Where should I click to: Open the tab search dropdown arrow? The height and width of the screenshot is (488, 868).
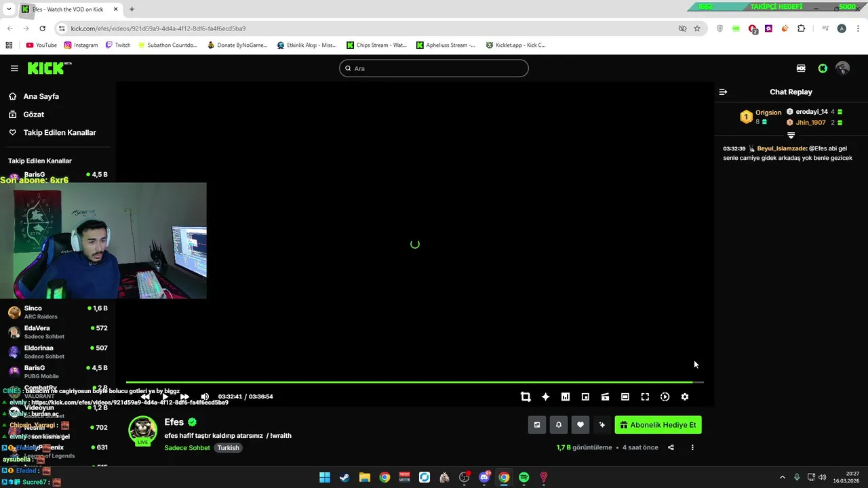click(9, 9)
